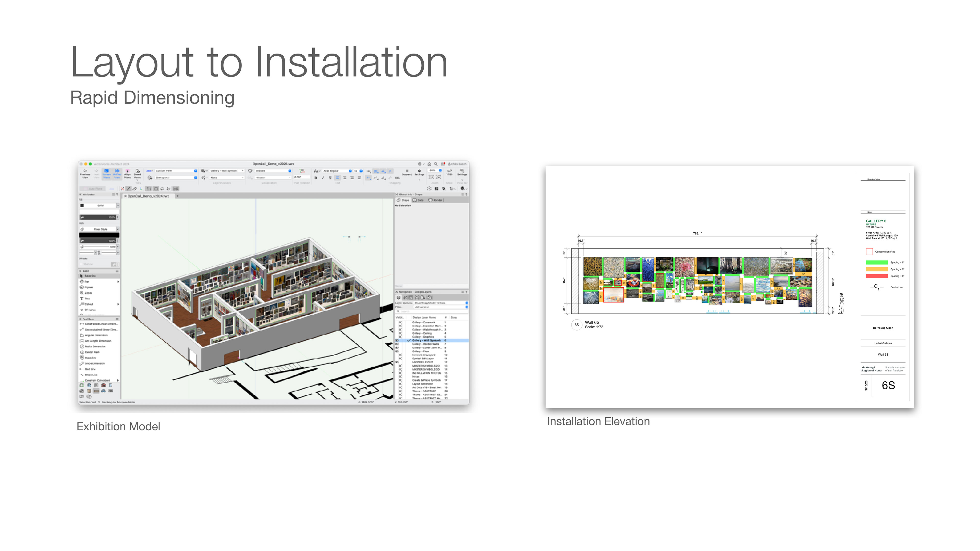Click the Underline text formatting icon
Viewport: 980px width, 551px height.
(x=330, y=178)
